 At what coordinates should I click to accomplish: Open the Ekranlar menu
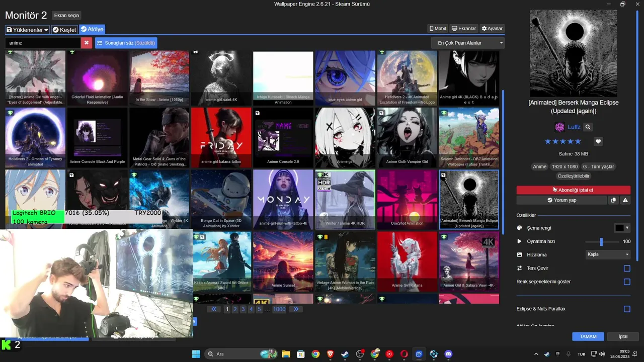[464, 29]
